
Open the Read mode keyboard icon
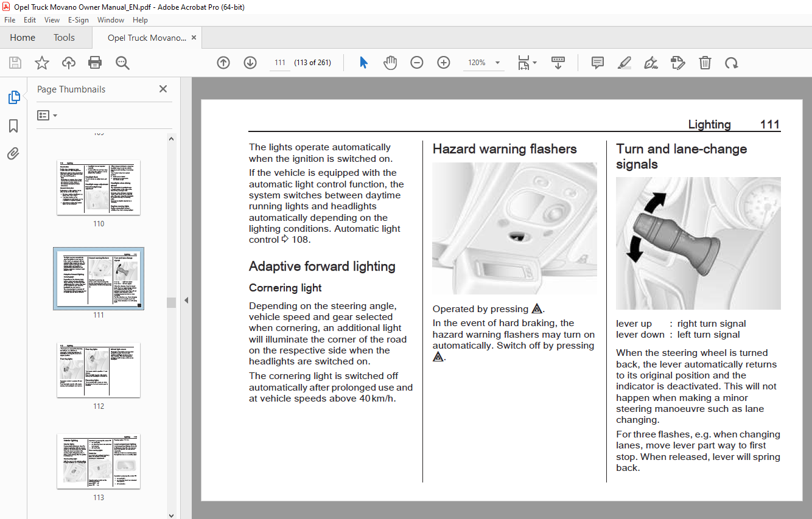pos(558,63)
